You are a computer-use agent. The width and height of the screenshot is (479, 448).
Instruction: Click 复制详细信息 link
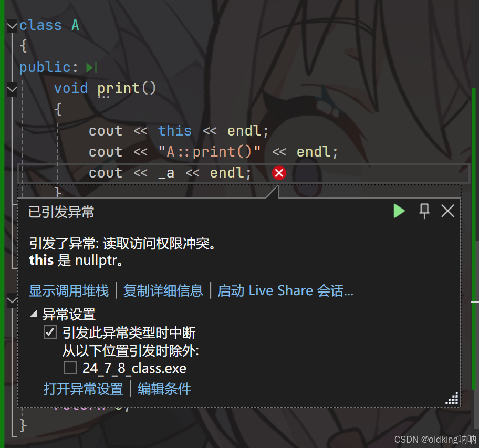[x=163, y=290]
